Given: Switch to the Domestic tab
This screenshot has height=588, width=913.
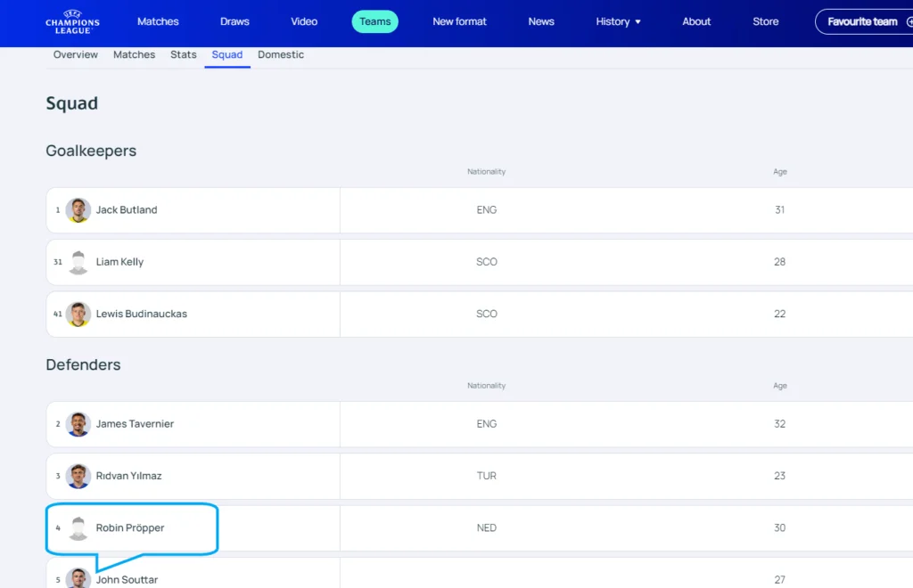Looking at the screenshot, I should pos(281,54).
